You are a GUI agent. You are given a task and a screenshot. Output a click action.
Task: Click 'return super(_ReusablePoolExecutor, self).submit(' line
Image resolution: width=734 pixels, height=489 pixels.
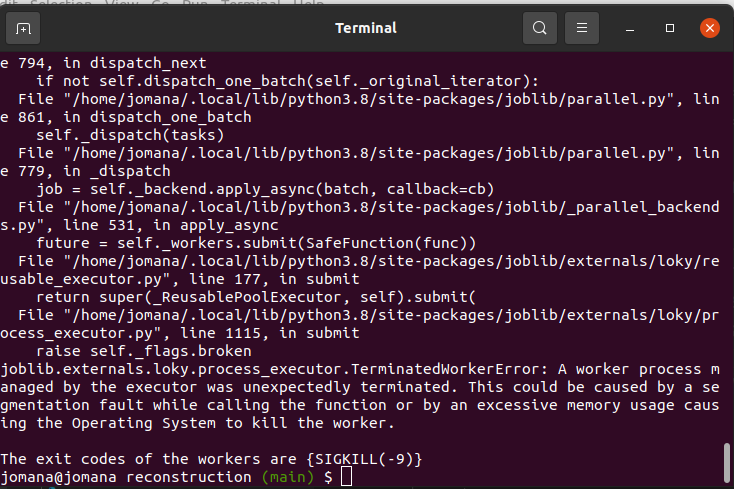(256, 297)
